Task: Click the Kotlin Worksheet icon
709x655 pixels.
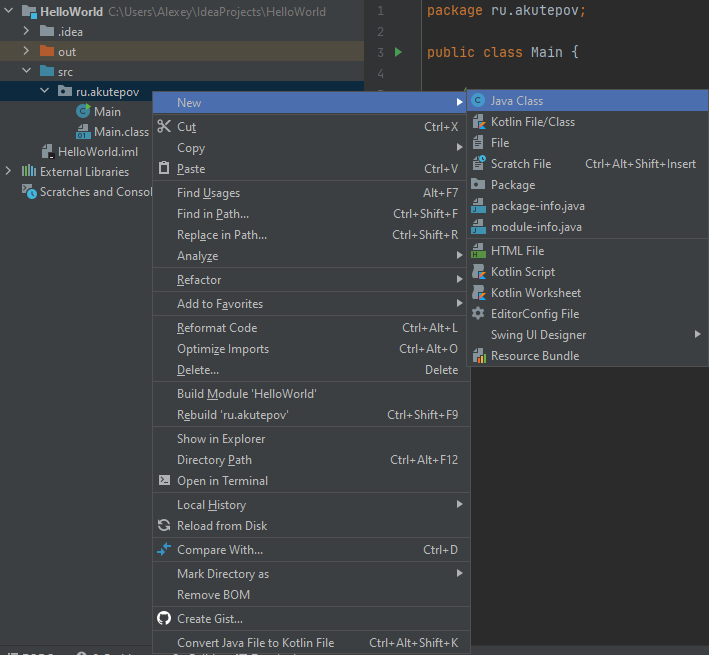Action: [x=478, y=292]
